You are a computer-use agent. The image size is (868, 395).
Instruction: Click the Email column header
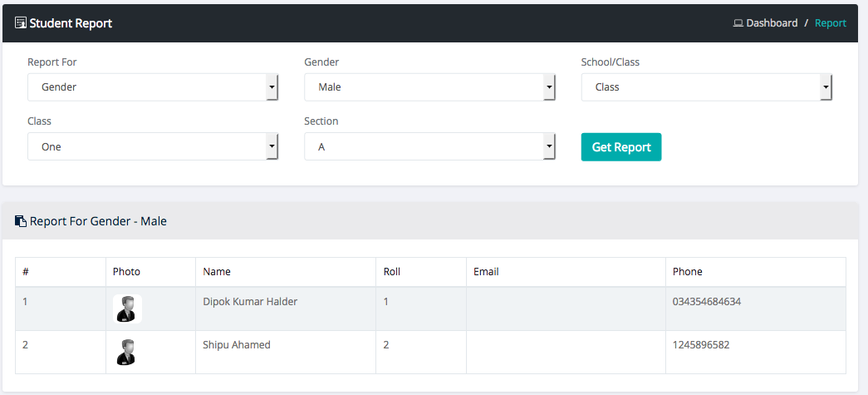486,272
